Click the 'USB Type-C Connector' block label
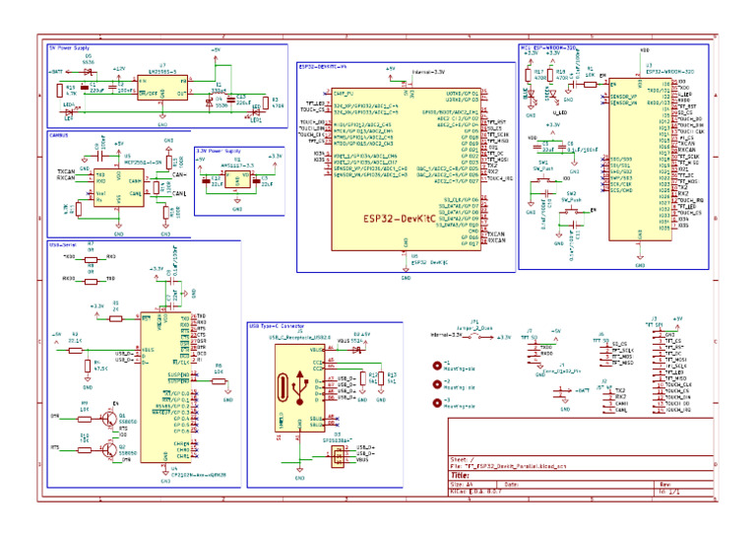Image resolution: width=756 pixels, height=535 pixels. pyautogui.click(x=278, y=326)
